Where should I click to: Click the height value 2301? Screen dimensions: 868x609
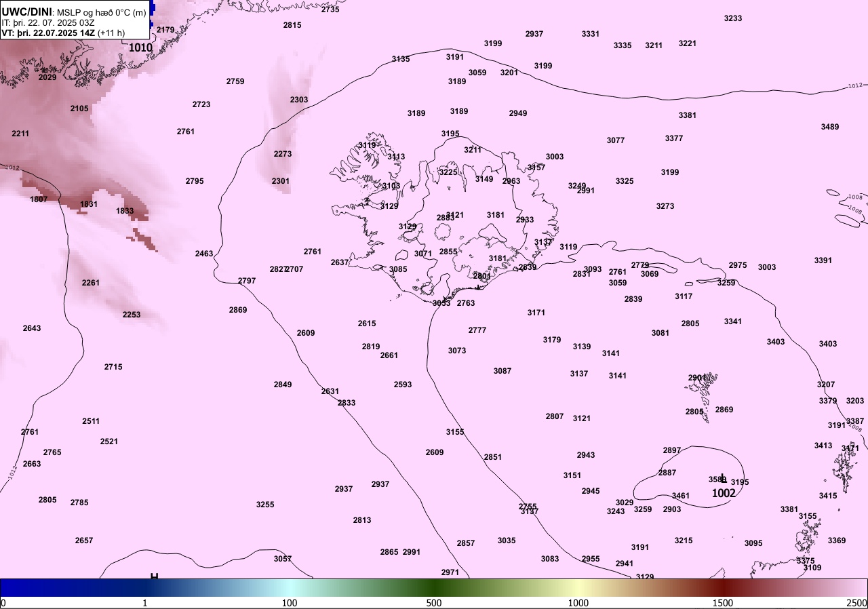(x=281, y=181)
